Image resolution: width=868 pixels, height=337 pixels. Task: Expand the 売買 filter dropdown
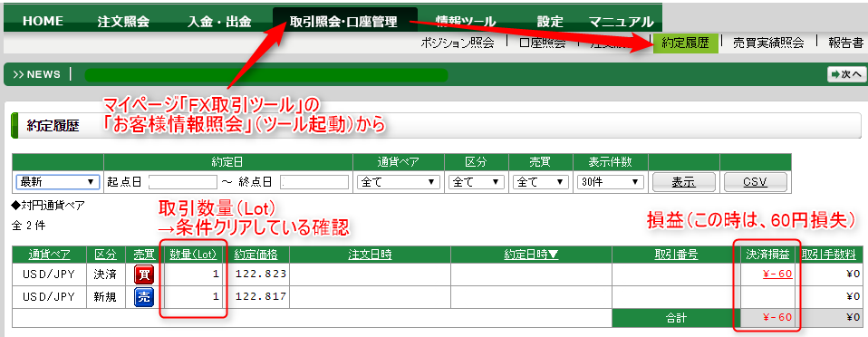[x=541, y=181]
